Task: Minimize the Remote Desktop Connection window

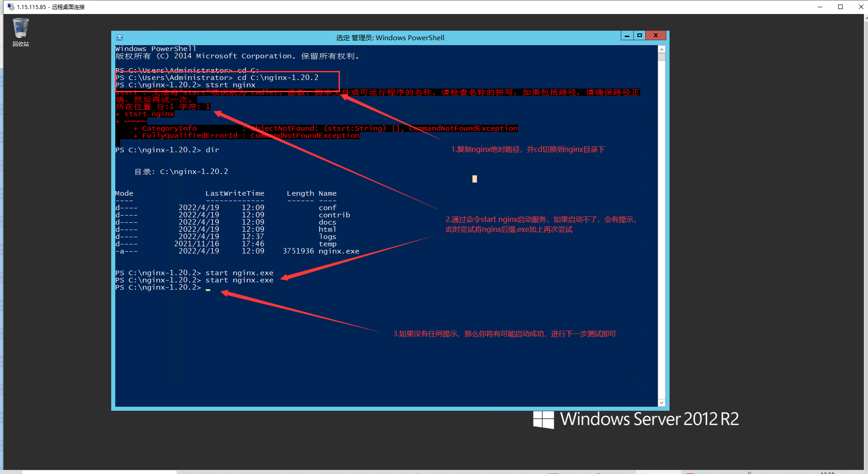Action: pos(820,7)
